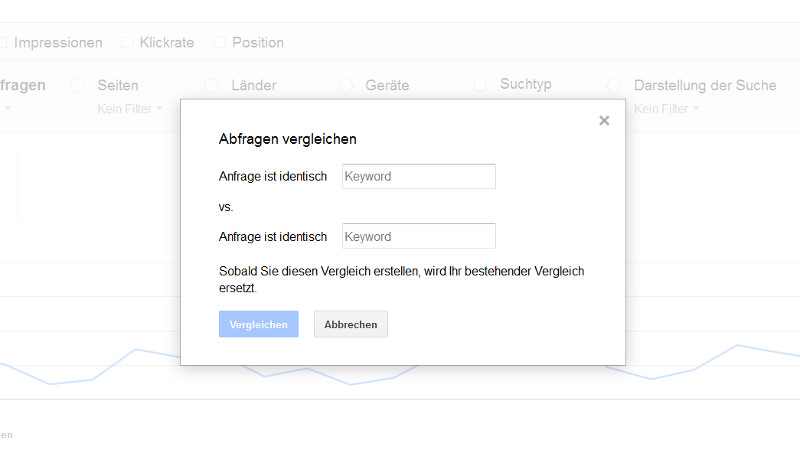The image size is (800, 456).
Task: Click the first Anfrage ist identisch label
Action: (x=273, y=177)
